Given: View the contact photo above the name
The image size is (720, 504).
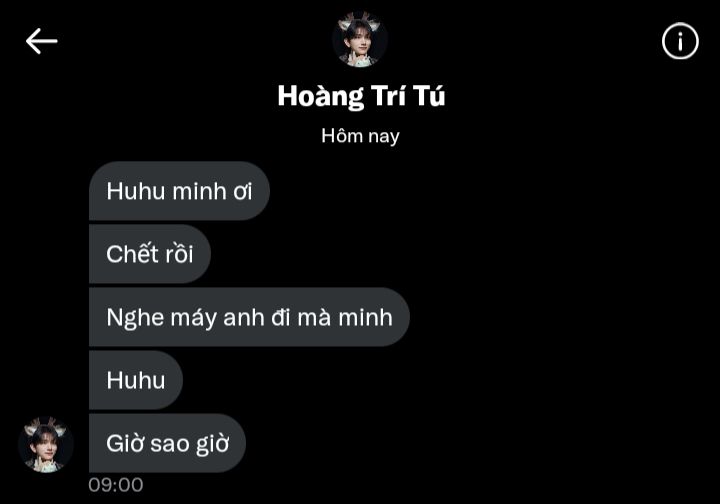Looking at the screenshot, I should pos(360,39).
